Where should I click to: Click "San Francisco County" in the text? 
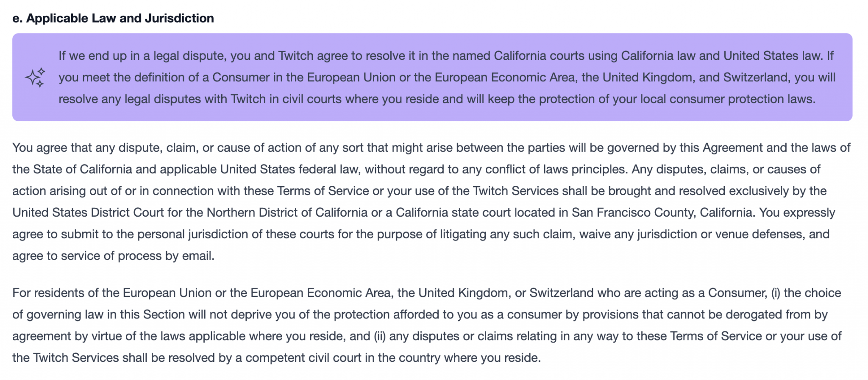pyautogui.click(x=633, y=212)
